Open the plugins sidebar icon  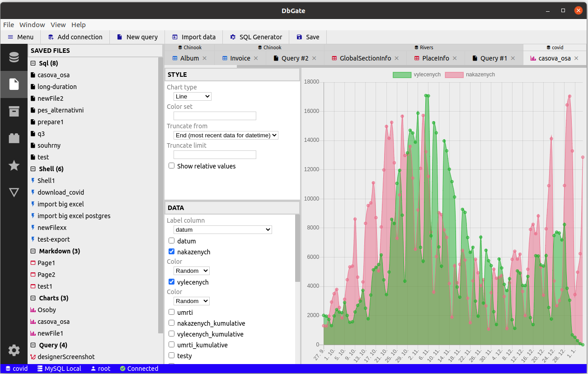click(14, 139)
